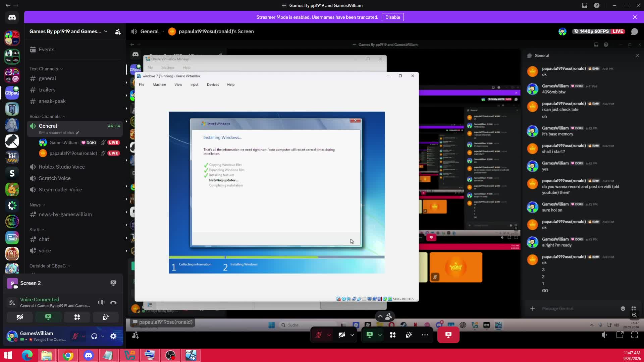The image size is (644, 362).
Task: Click red stop streaming button
Action: click(x=448, y=335)
